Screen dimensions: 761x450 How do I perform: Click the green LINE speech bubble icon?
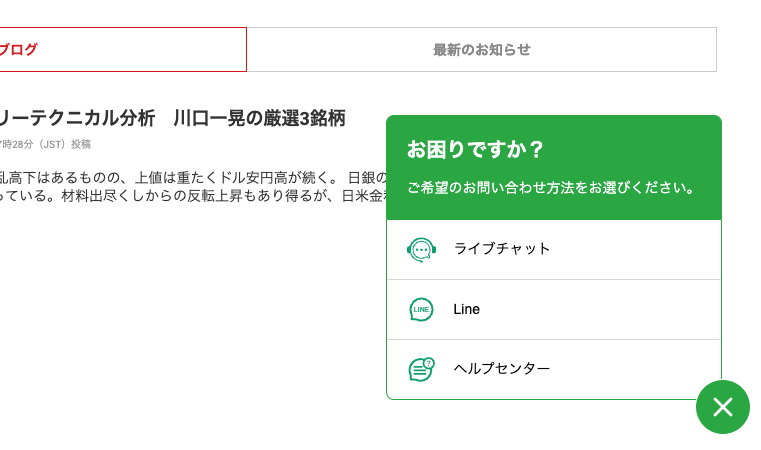pyautogui.click(x=421, y=310)
